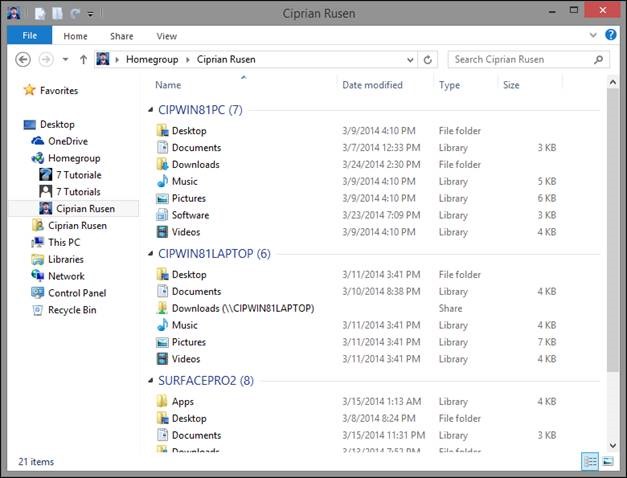Select the Software library icon
This screenshot has height=478, width=627.
click(162, 215)
